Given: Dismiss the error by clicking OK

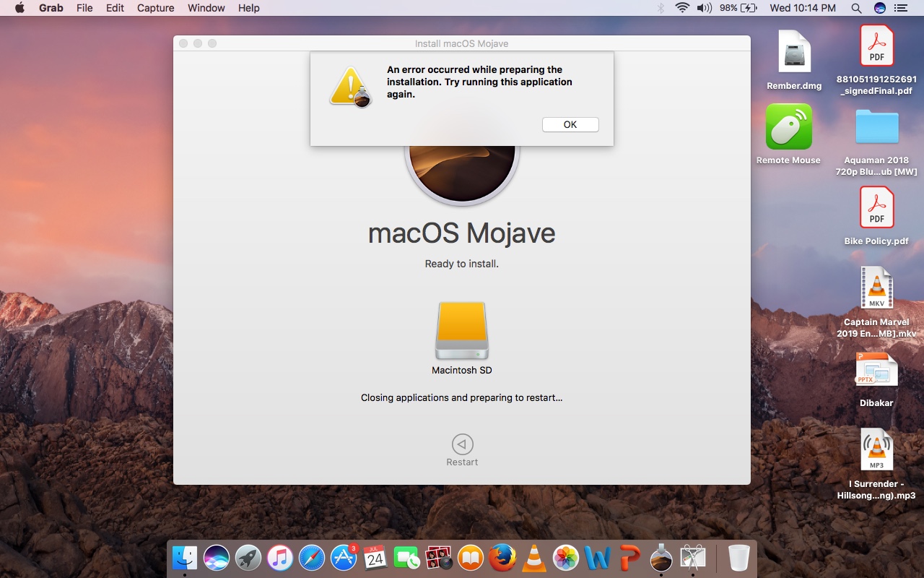Looking at the screenshot, I should coord(570,124).
